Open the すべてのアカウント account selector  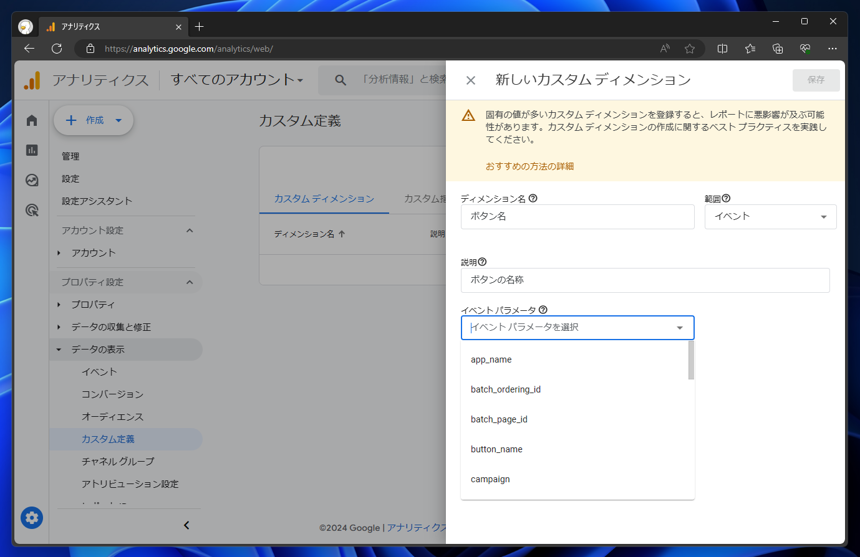click(x=237, y=79)
